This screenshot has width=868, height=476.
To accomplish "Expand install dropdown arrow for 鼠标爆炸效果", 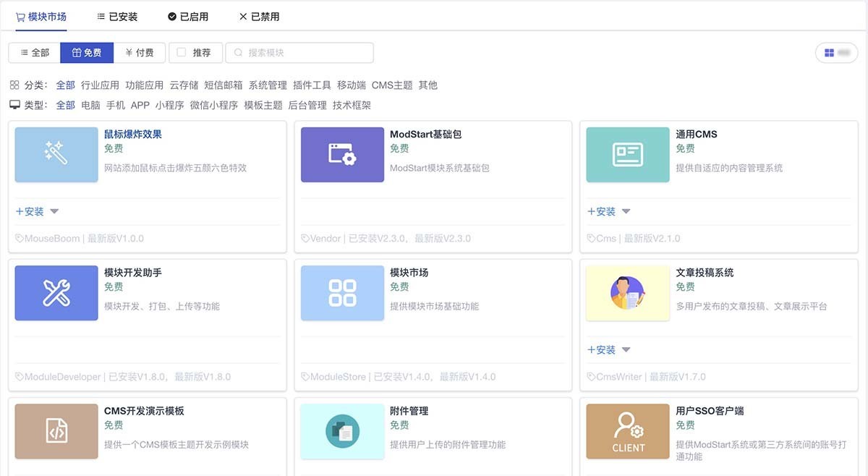I will (x=54, y=211).
